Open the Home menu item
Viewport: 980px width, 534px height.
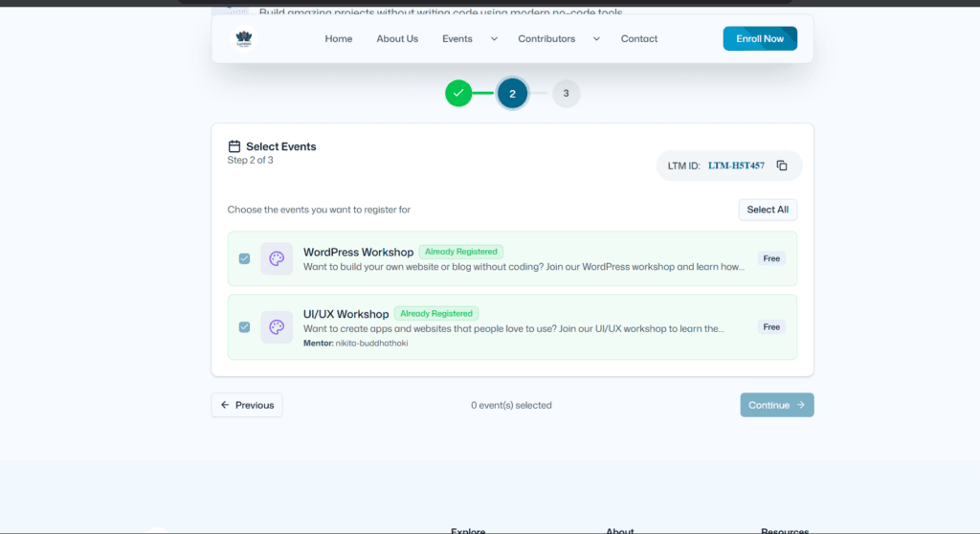click(339, 39)
